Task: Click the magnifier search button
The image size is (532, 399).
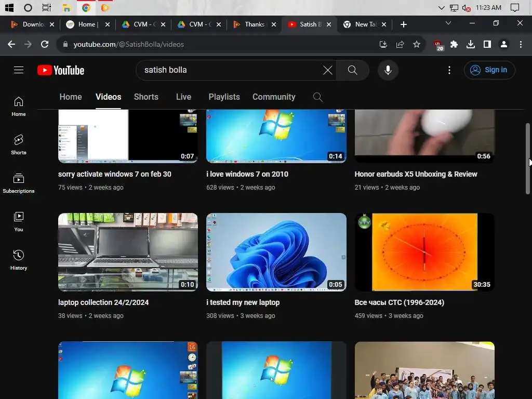Action: click(x=353, y=70)
